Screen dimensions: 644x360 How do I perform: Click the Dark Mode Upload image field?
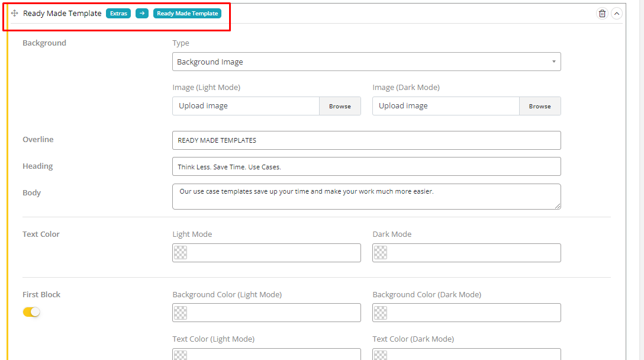coord(446,106)
